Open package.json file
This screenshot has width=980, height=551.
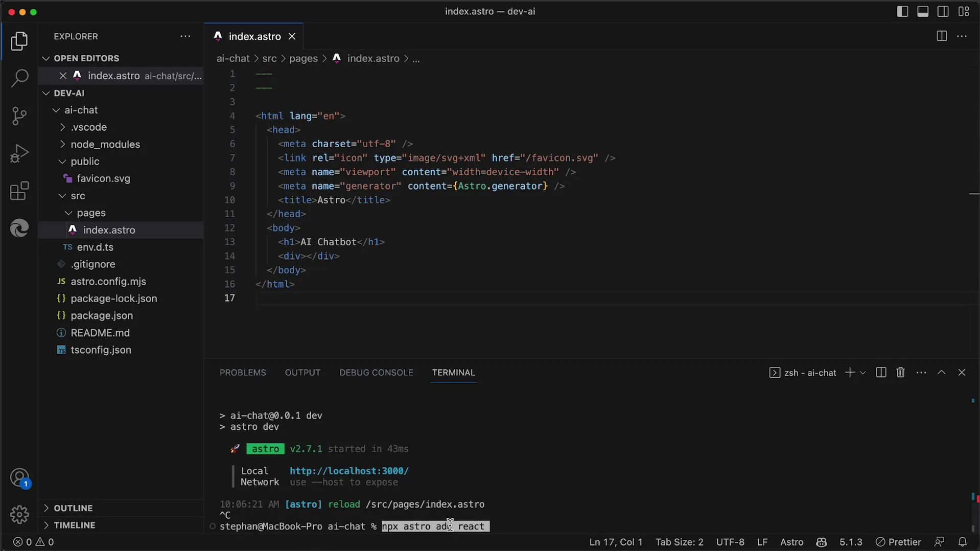pos(121,316)
